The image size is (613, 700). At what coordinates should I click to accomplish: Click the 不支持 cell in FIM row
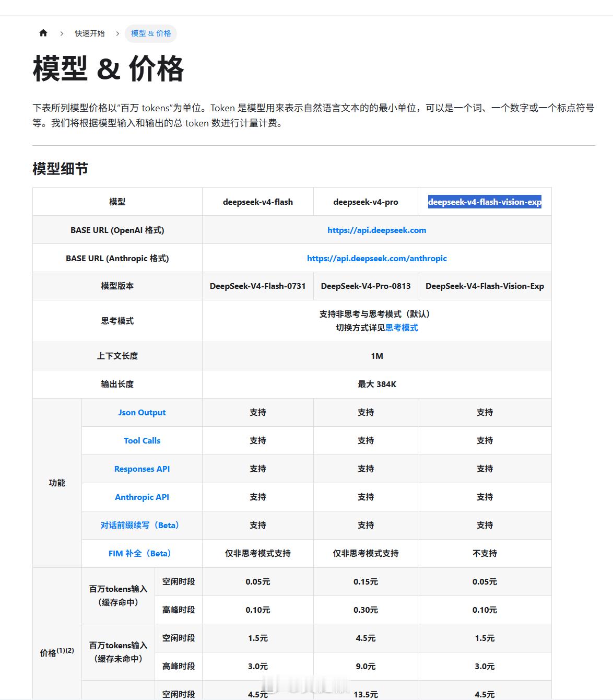[x=485, y=553]
